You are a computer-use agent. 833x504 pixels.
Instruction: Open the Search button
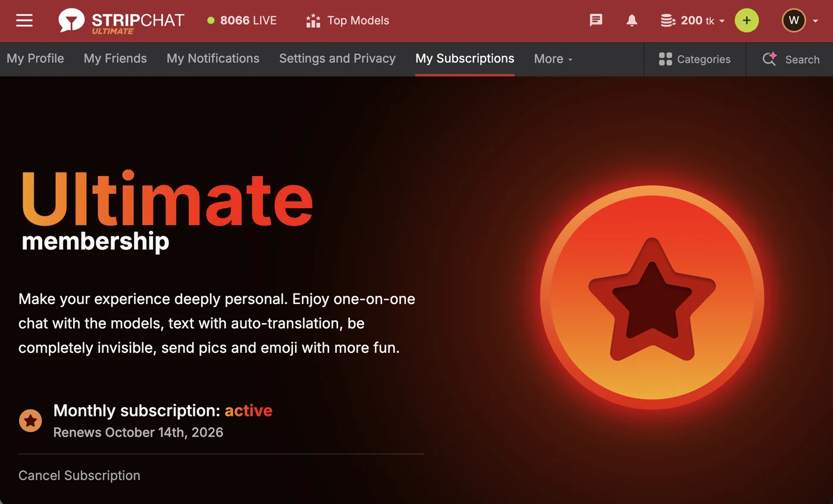[791, 59]
